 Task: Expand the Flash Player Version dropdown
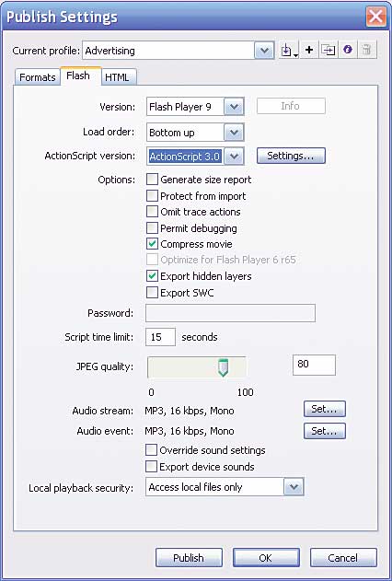pyautogui.click(x=234, y=107)
